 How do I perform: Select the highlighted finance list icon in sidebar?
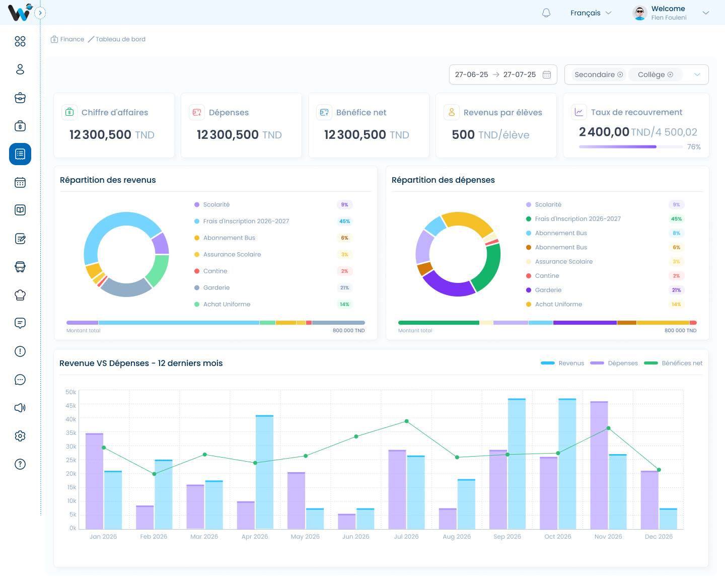click(20, 154)
